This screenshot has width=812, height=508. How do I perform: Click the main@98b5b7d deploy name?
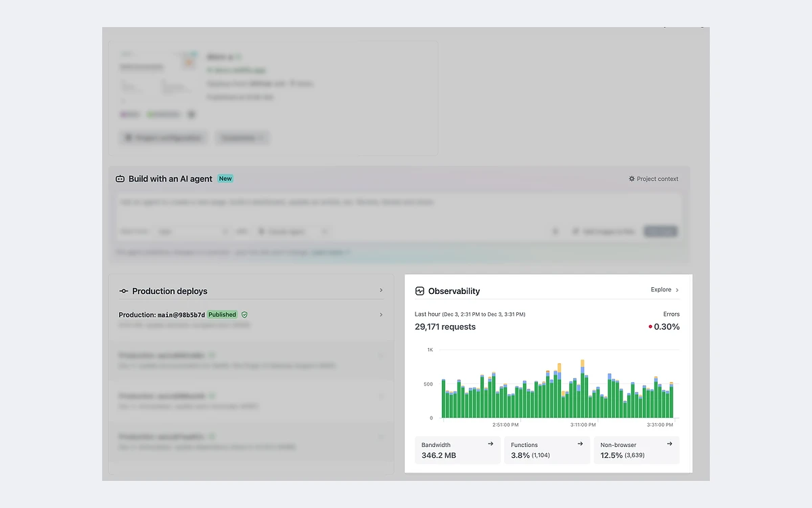click(x=181, y=315)
